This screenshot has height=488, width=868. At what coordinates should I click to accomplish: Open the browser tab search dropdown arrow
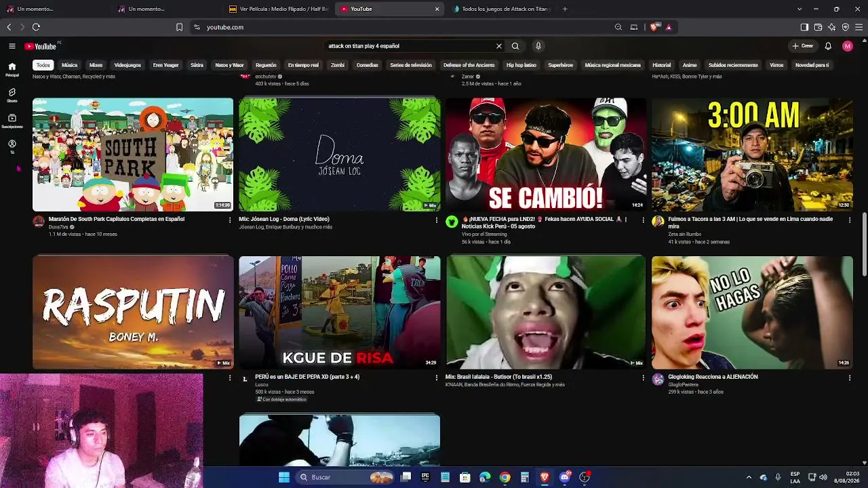[800, 9]
